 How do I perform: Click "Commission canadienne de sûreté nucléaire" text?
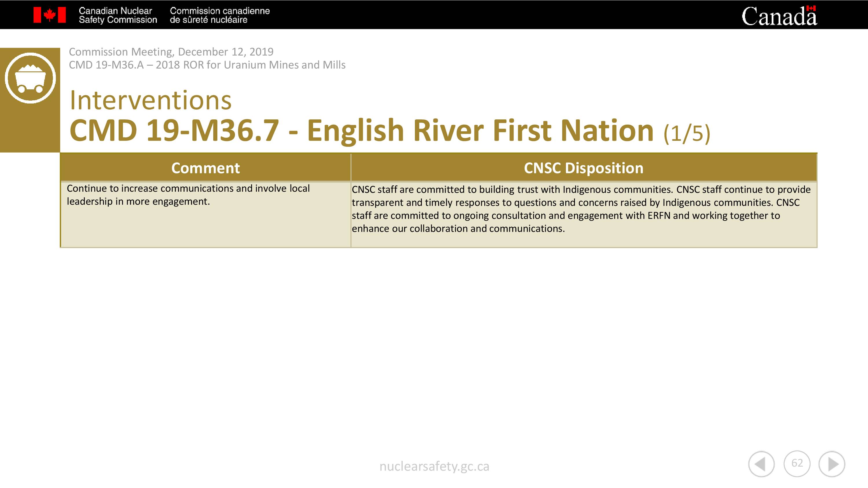tap(220, 15)
